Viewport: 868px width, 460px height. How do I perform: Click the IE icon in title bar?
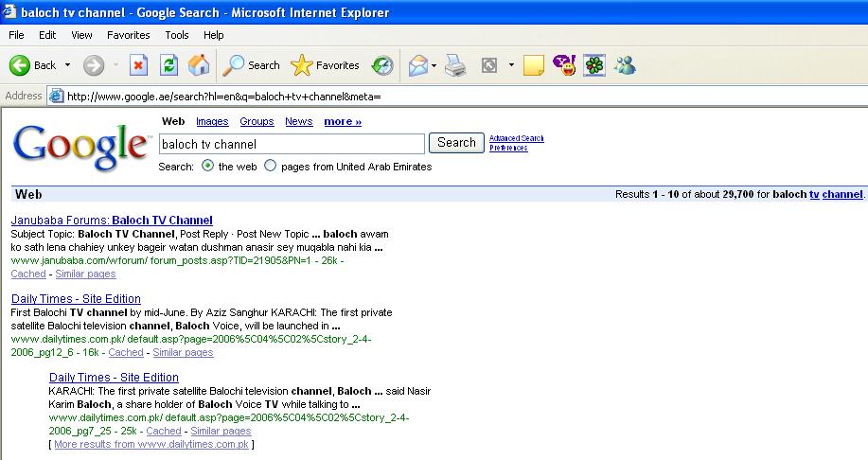click(x=9, y=11)
